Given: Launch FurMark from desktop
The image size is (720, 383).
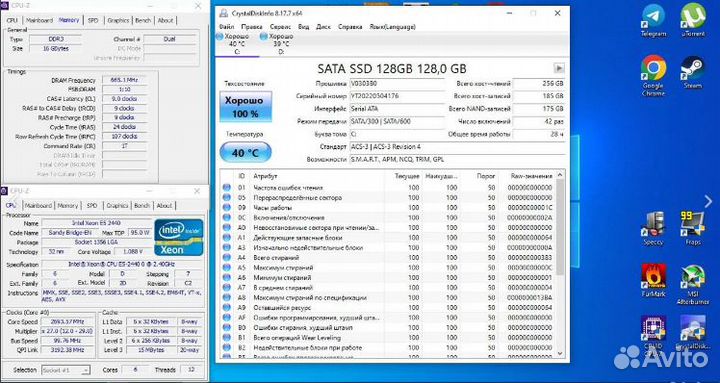Looking at the screenshot, I should [x=653, y=280].
